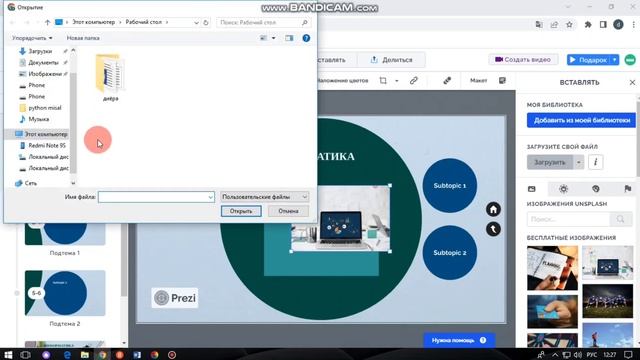Click the notes icon next to Макет
The image size is (640, 360).
point(502,81)
